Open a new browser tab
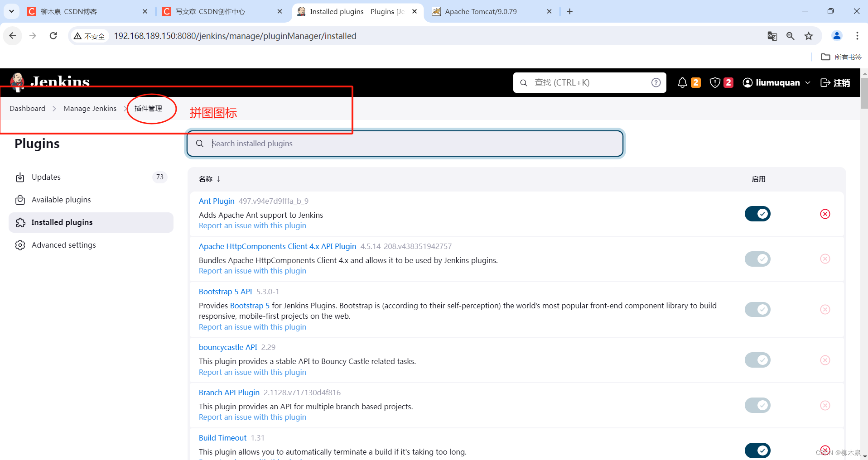 click(x=569, y=11)
